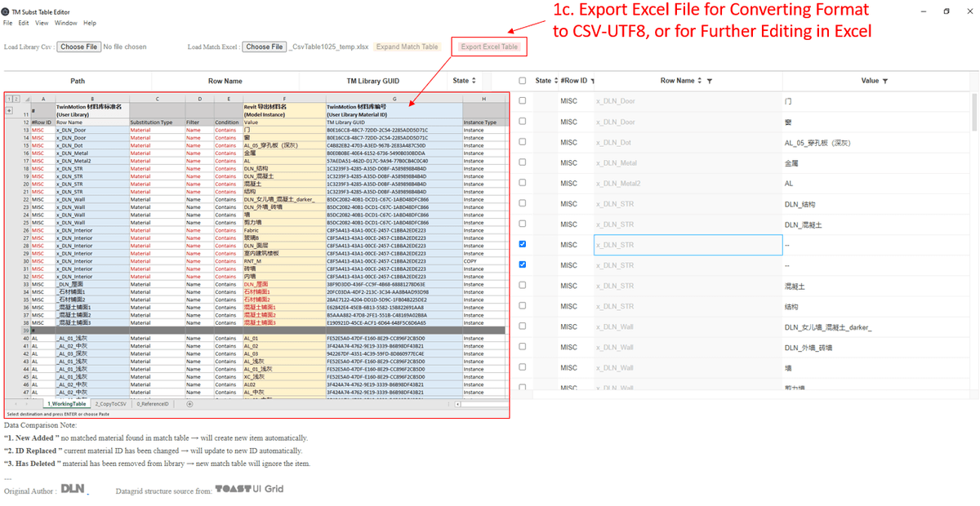The image size is (980, 506).
Task: Click TOAST UI Grid logo link
Action: click(x=249, y=490)
